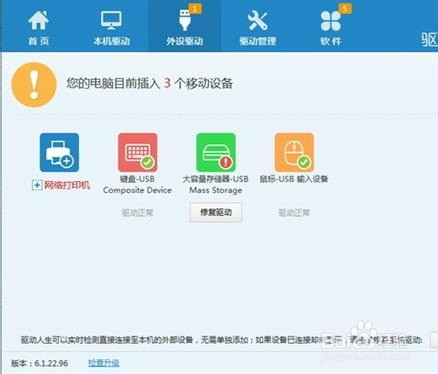Click the orange exclamation warning icon

34,85
